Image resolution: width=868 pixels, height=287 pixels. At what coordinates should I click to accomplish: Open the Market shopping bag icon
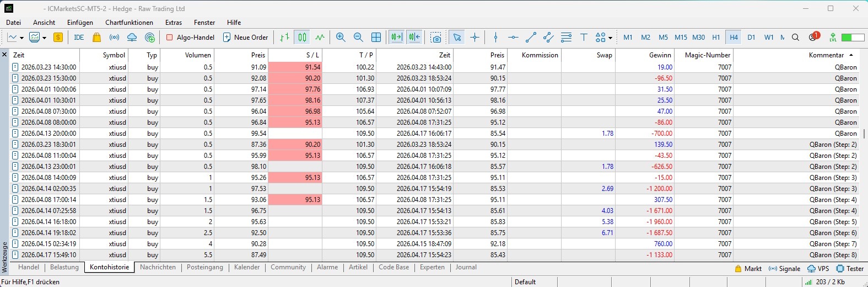coord(96,38)
